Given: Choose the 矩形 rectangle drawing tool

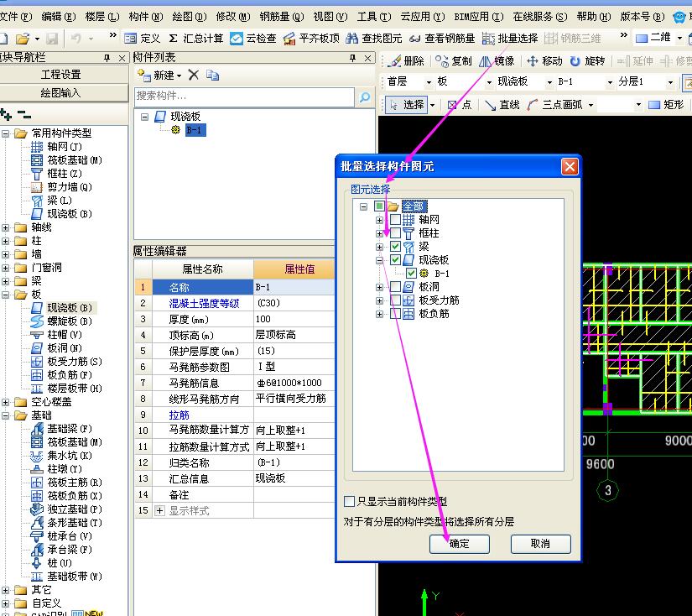Looking at the screenshot, I should pyautogui.click(x=666, y=105).
